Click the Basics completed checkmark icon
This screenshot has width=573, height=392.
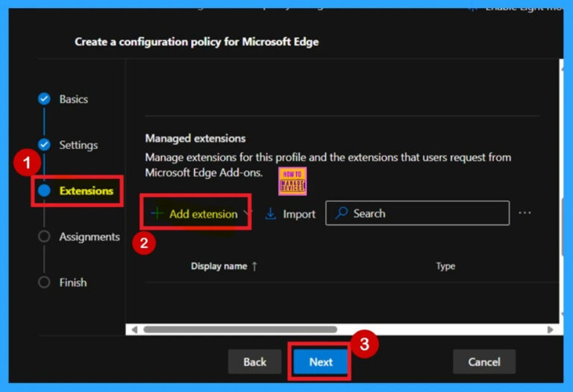click(x=44, y=99)
